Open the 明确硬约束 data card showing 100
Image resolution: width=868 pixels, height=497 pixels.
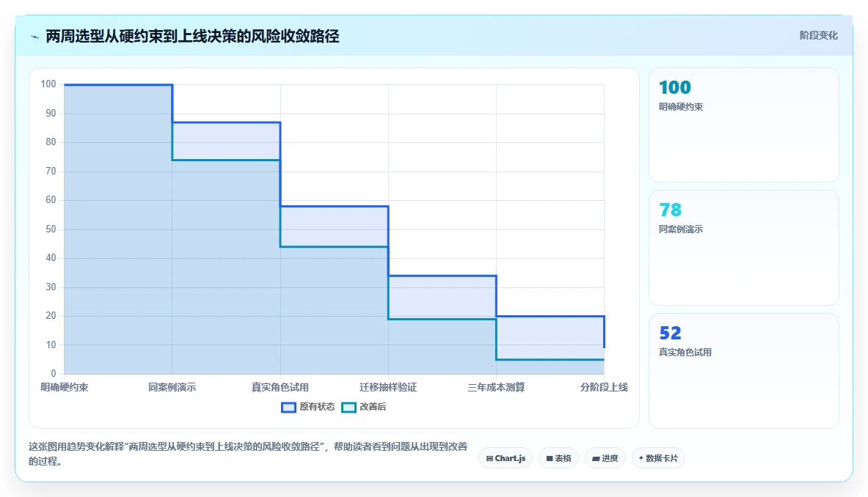point(743,125)
